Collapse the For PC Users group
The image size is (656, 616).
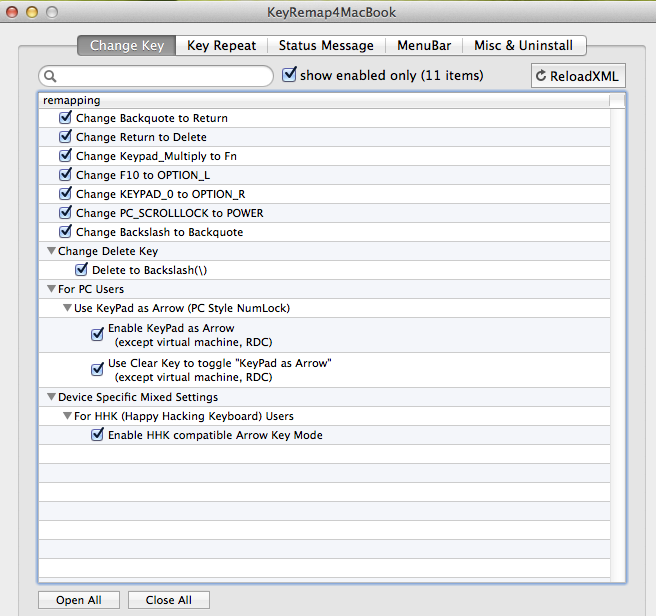51,289
